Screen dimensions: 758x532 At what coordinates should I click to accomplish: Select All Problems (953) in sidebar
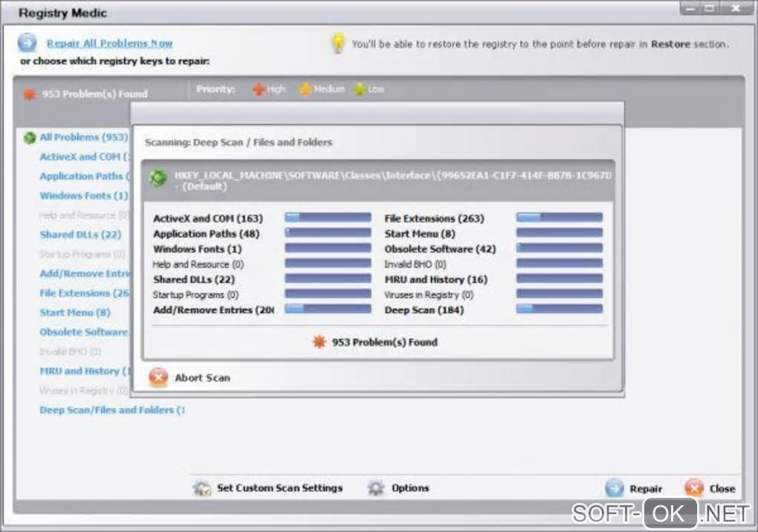coord(84,137)
